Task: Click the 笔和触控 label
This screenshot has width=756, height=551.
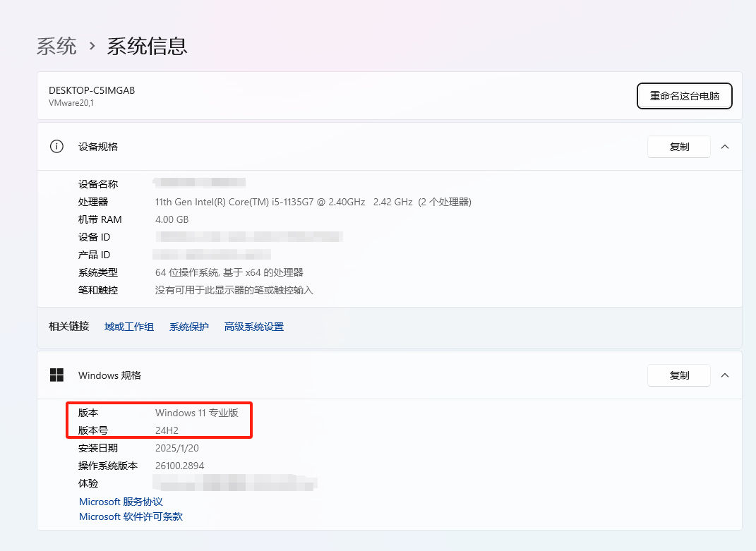Action: point(98,290)
